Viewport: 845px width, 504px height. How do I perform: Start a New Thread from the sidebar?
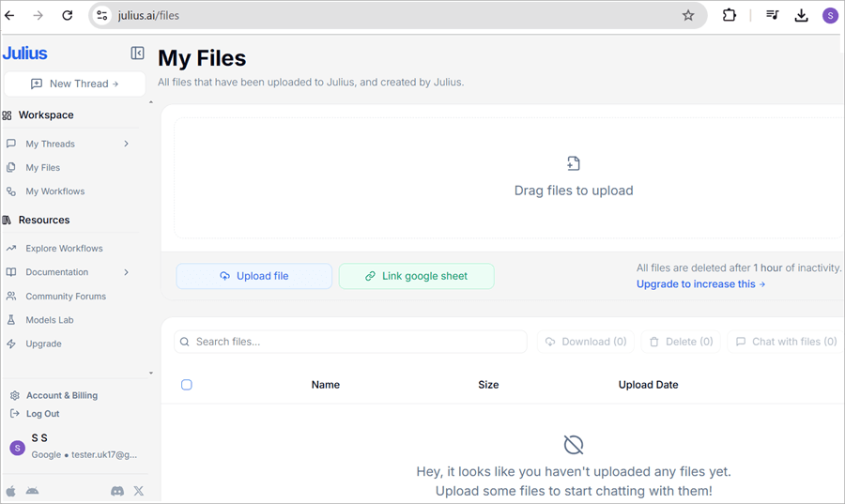pos(74,84)
